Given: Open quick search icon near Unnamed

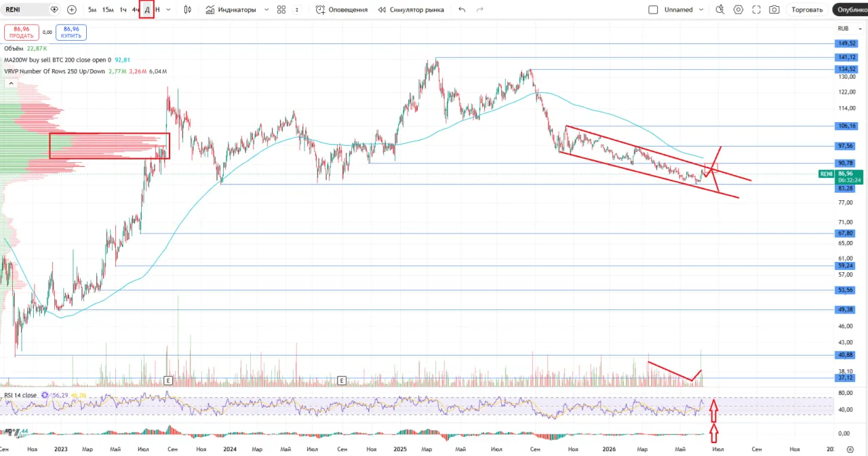Looking at the screenshot, I should [x=720, y=9].
